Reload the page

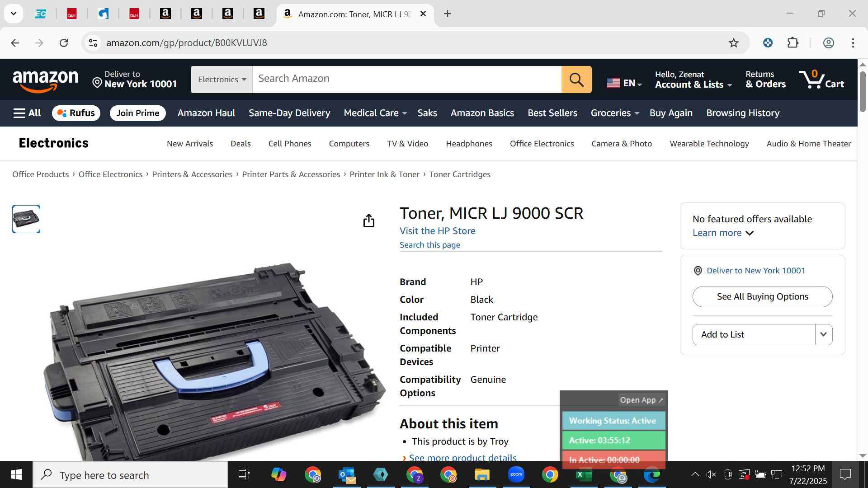64,43
